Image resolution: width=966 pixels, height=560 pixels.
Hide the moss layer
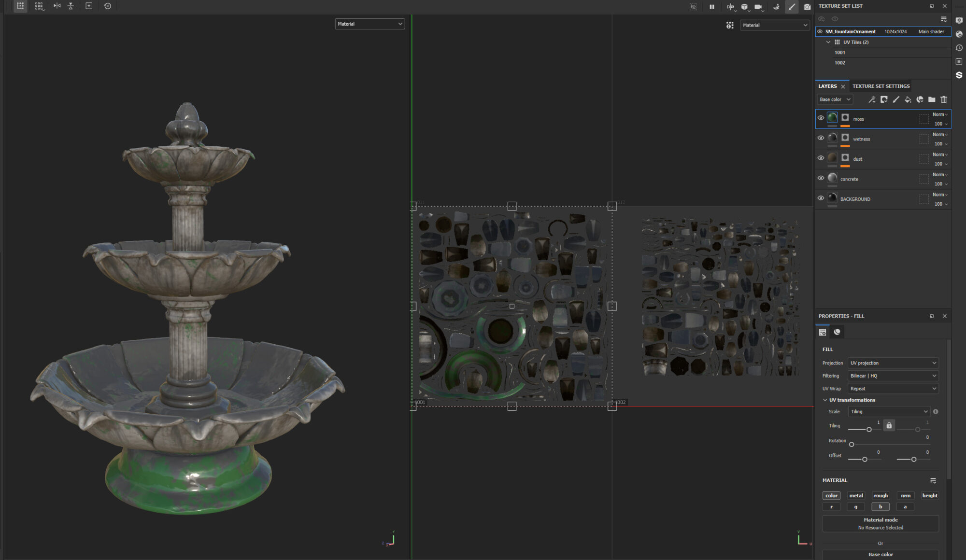coord(821,118)
